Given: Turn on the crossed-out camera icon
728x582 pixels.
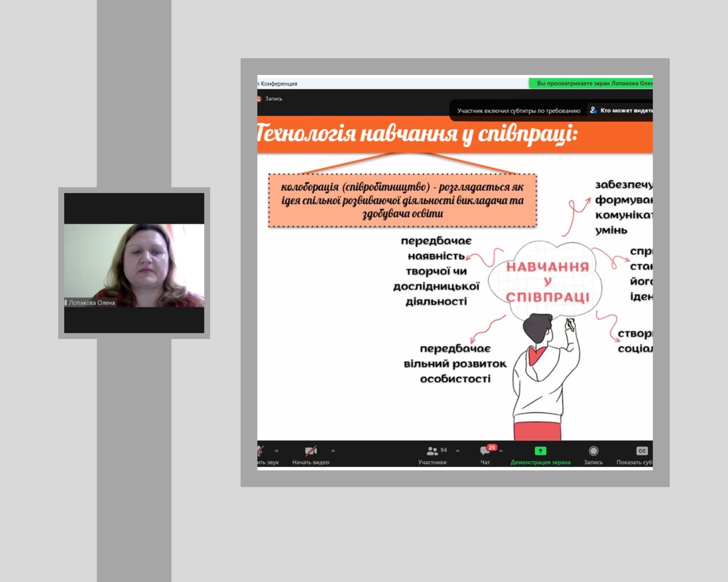Looking at the screenshot, I should [310, 451].
